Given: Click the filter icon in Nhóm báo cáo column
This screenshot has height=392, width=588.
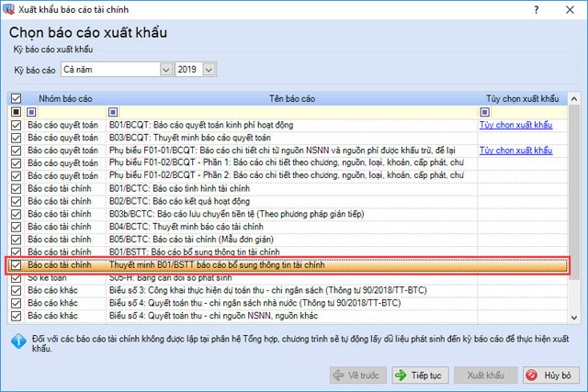Looking at the screenshot, I should [31, 112].
